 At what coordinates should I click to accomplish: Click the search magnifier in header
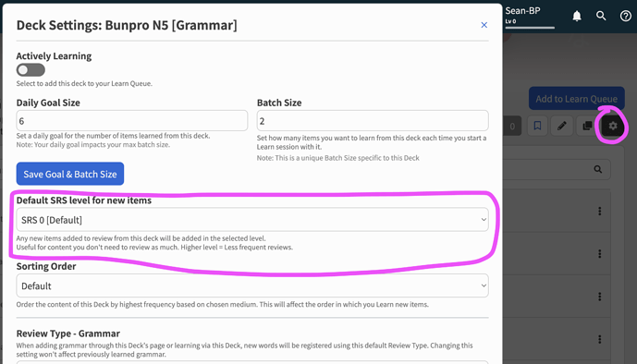click(x=601, y=16)
